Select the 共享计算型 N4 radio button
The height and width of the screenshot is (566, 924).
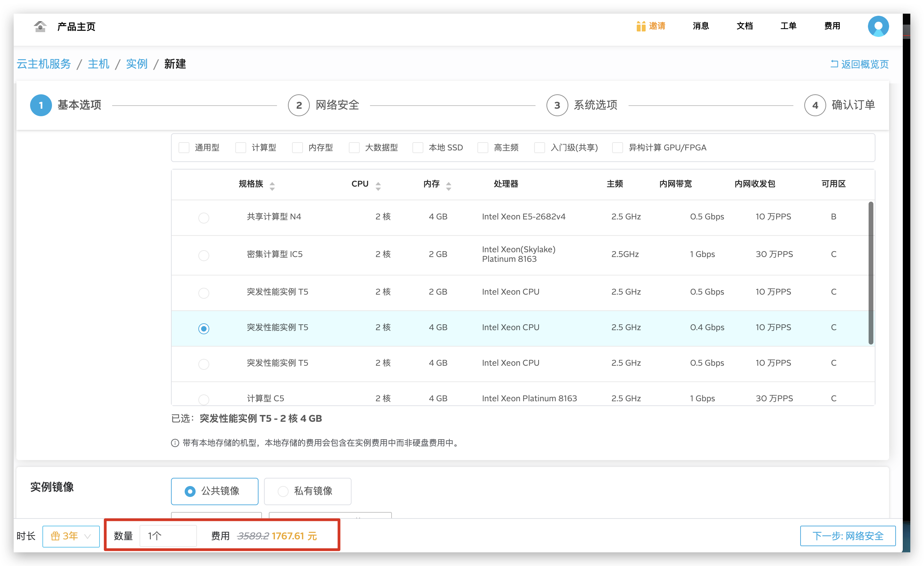point(203,218)
